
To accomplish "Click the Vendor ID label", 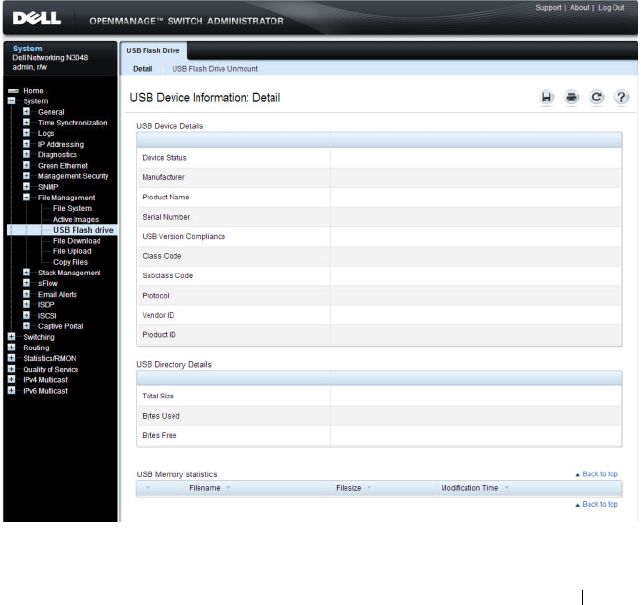I will (158, 315).
